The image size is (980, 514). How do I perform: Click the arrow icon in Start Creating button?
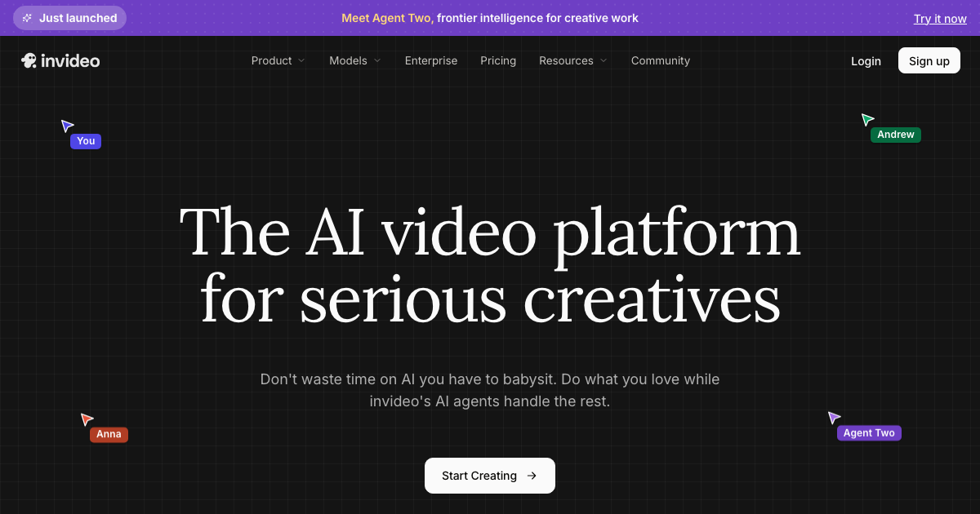(x=532, y=476)
